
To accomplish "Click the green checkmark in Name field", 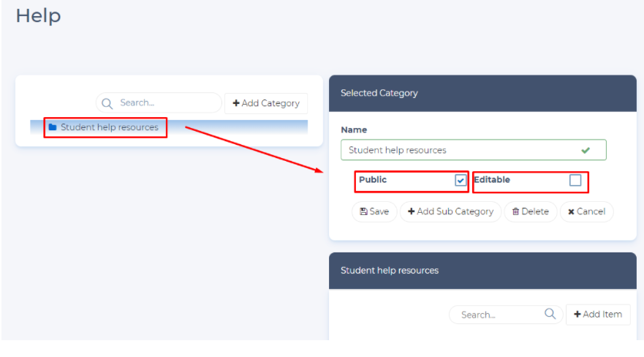I will click(x=586, y=150).
